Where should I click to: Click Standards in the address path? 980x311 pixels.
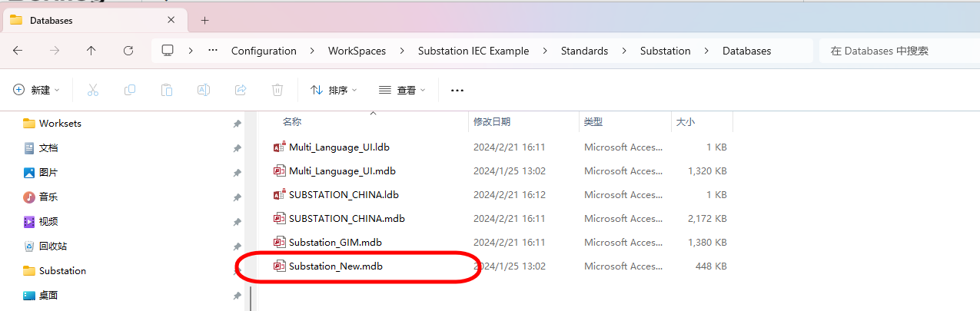tap(584, 51)
